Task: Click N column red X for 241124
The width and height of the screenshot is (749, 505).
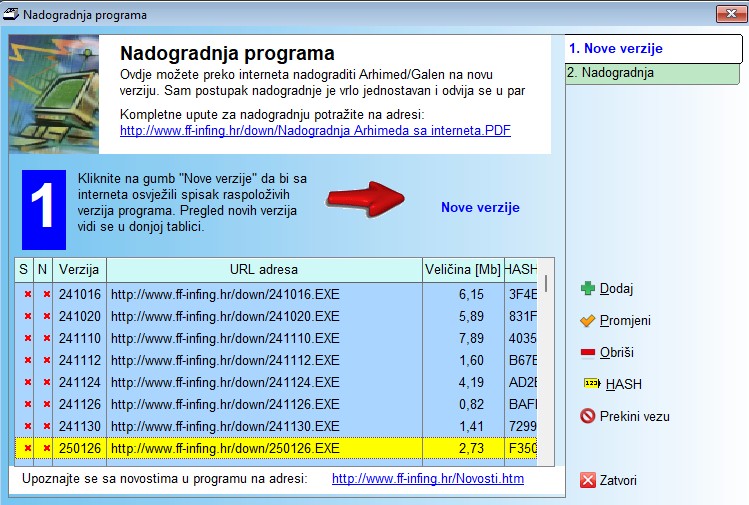Action: click(x=47, y=382)
